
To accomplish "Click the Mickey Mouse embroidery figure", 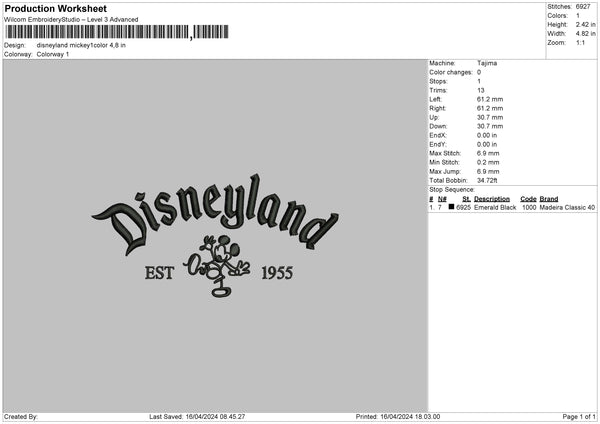I will [217, 266].
